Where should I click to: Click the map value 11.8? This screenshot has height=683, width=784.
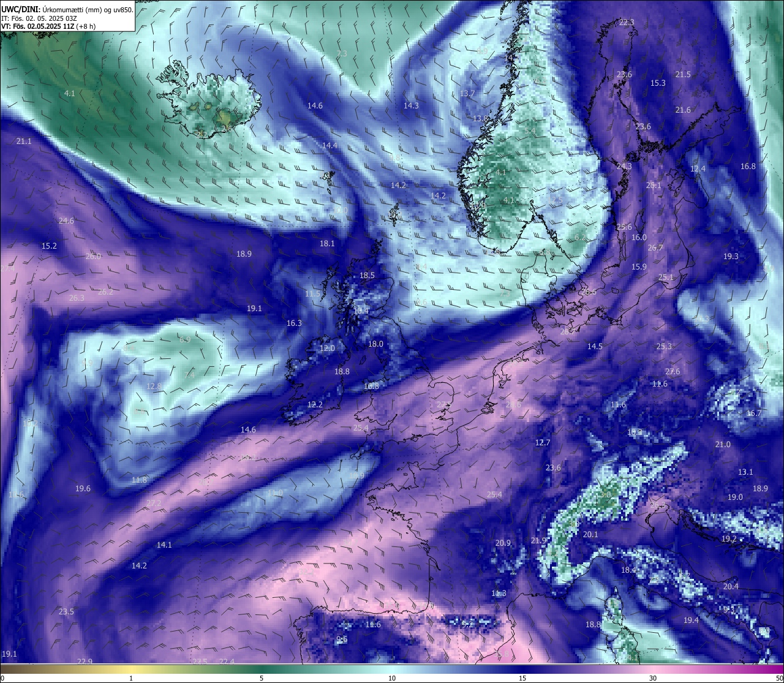[x=139, y=480]
